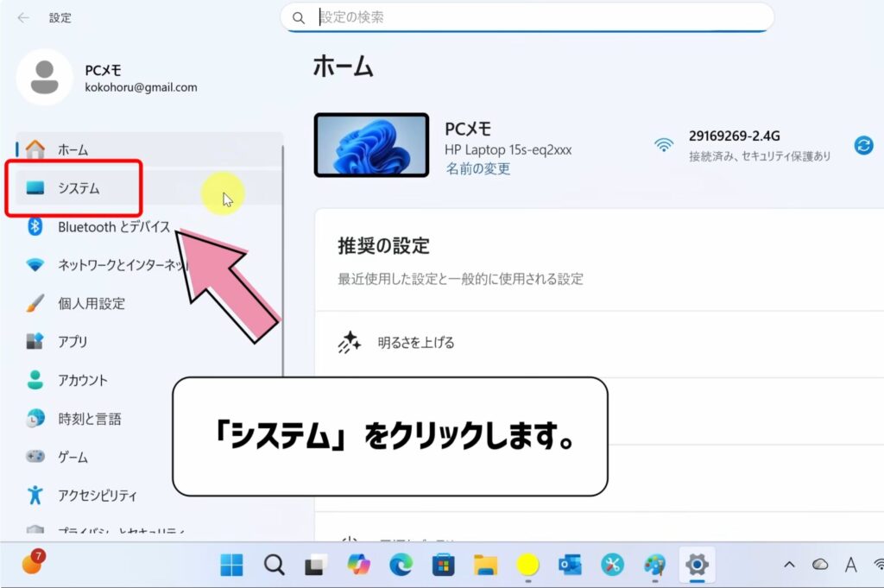The image size is (884, 588).
Task: Select the アクセシビリティ icon
Action: [x=33, y=495]
